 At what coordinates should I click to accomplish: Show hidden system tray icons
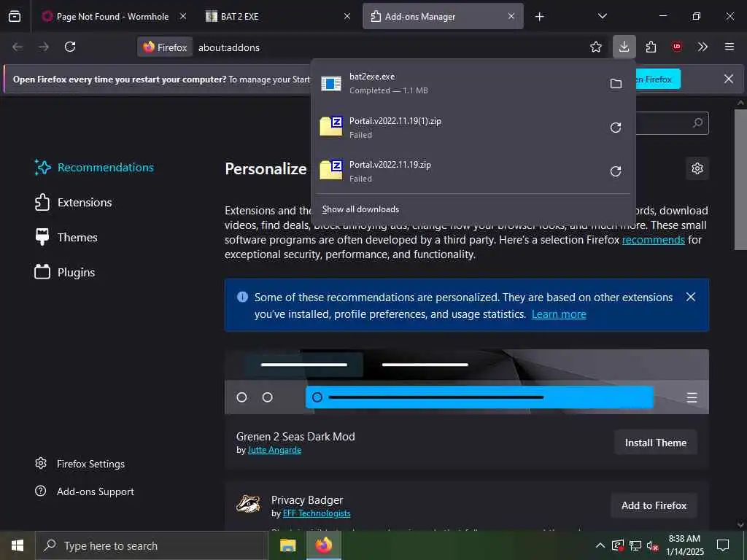click(600, 545)
